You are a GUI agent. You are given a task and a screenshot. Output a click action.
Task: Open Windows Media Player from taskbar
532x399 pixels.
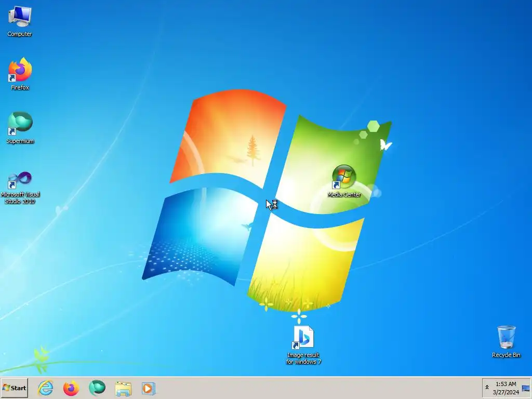tap(148, 389)
